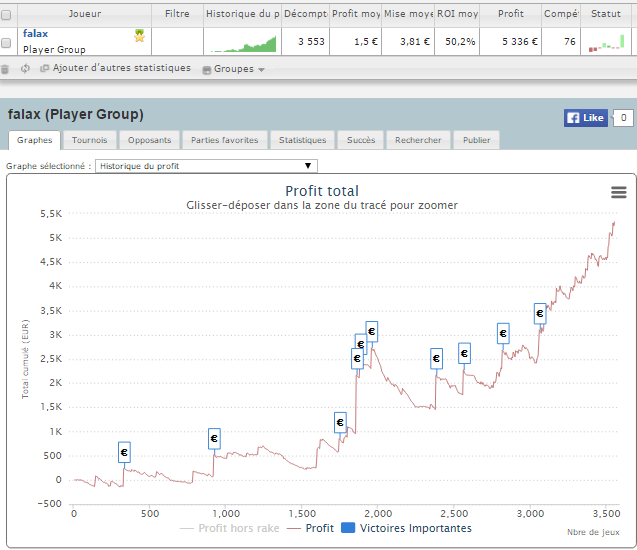The height and width of the screenshot is (550, 637).
Task: Sort by the Profit column header
Action: [x=510, y=14]
